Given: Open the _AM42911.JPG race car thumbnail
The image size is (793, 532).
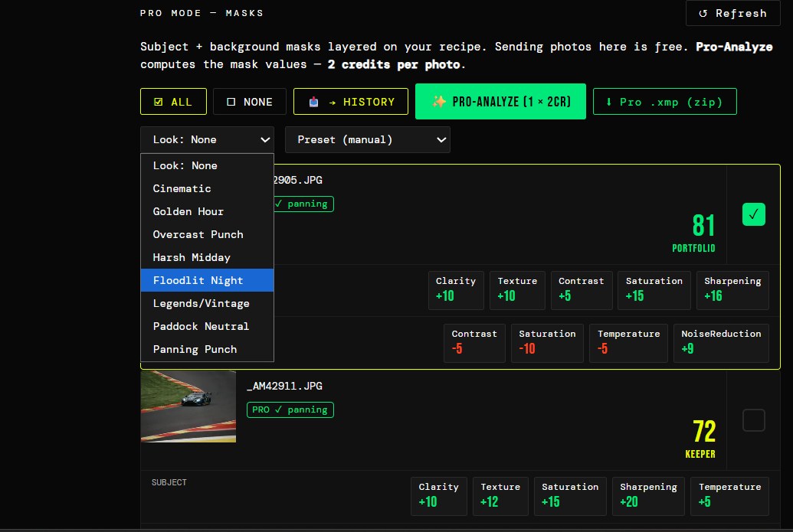Looking at the screenshot, I should coord(188,406).
